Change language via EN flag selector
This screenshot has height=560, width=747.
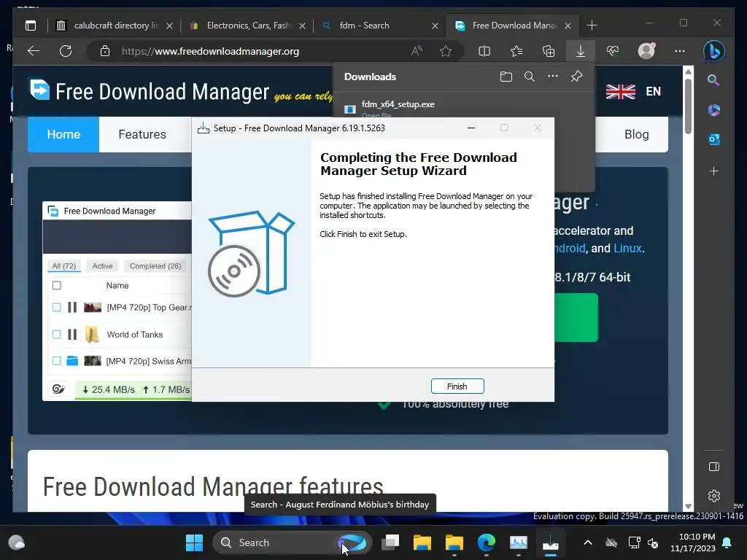633,91
